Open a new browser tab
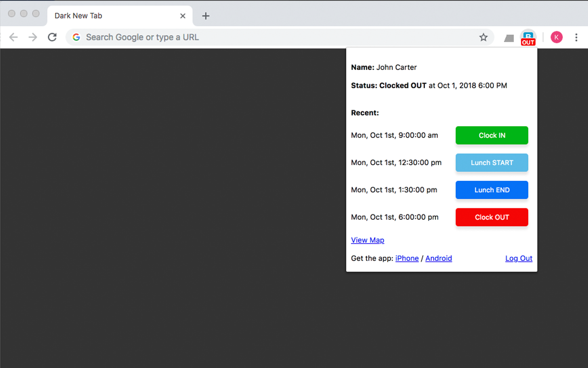 (x=205, y=16)
